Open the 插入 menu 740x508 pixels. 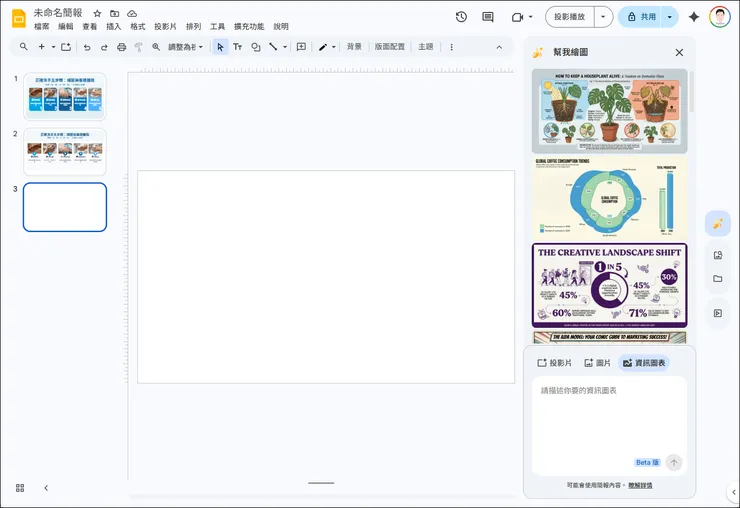[x=113, y=26]
